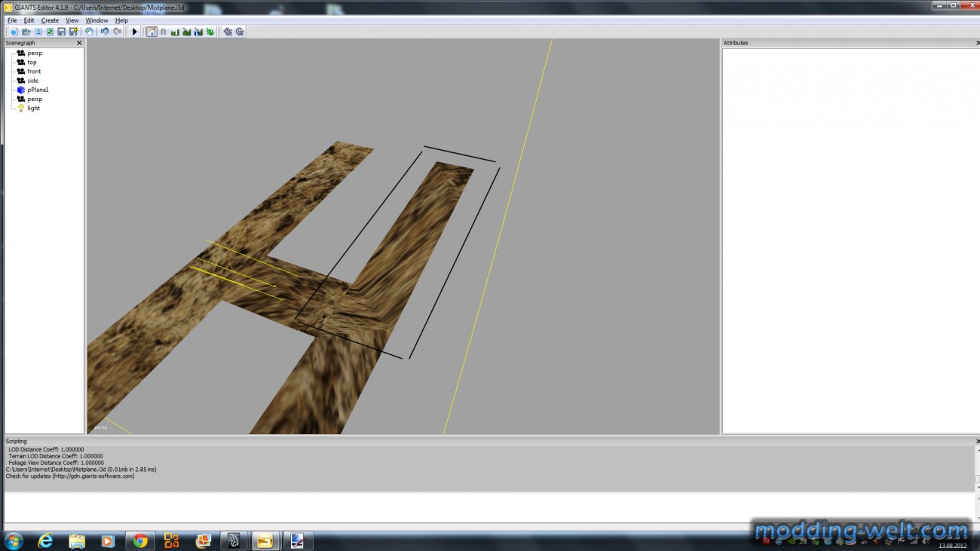980x551 pixels.
Task: Open the Create menu
Action: pos(50,20)
